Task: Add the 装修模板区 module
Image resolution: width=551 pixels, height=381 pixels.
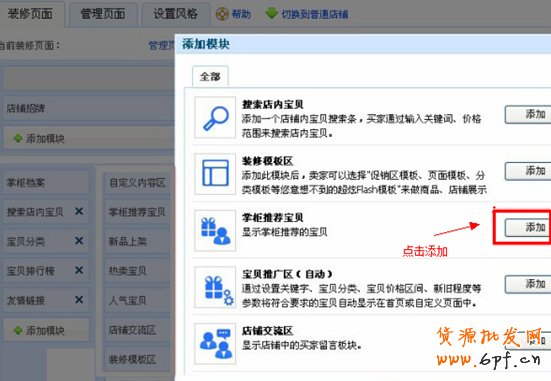Action: [x=528, y=171]
